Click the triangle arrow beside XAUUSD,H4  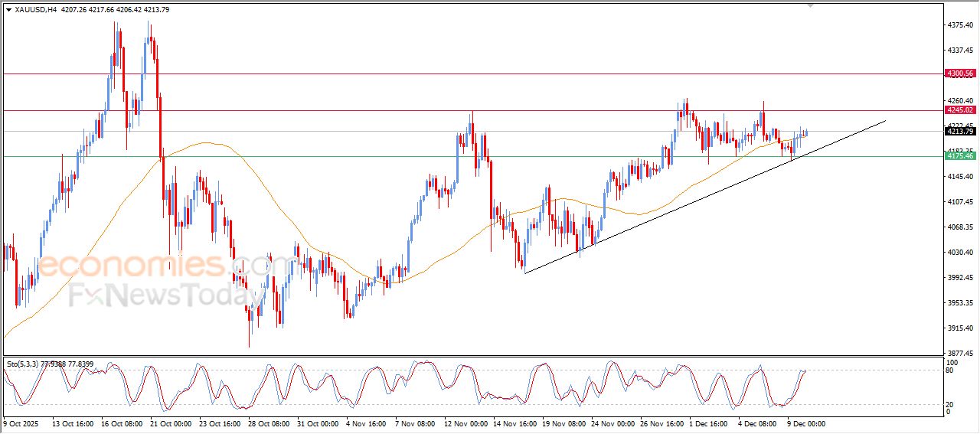point(8,10)
